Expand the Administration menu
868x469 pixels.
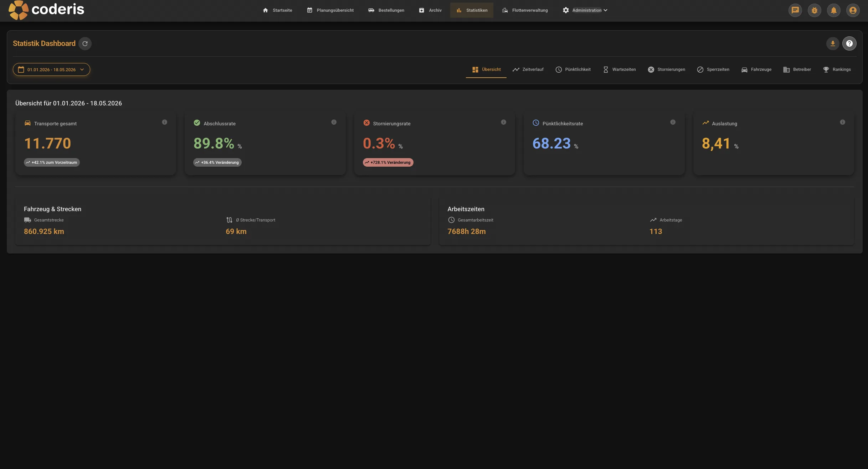tap(585, 10)
